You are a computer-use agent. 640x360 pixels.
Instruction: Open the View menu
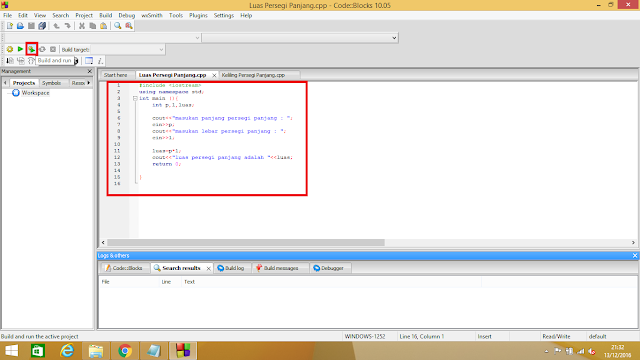click(x=40, y=16)
